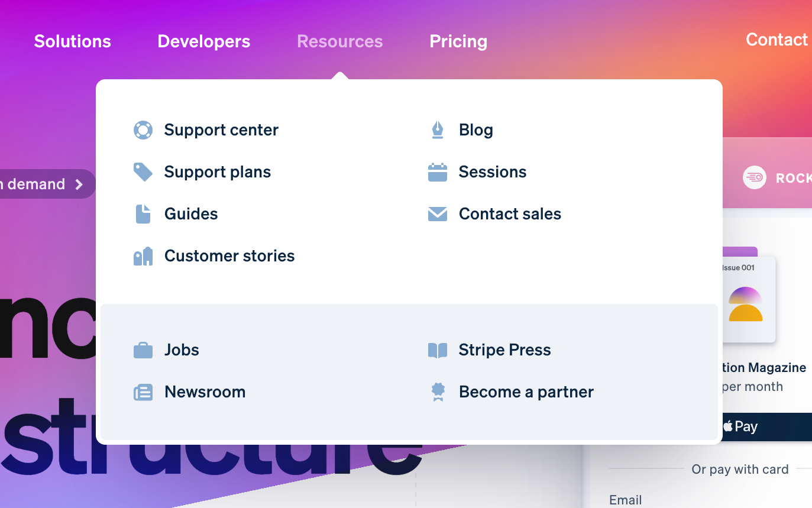This screenshot has height=508, width=812.
Task: Expand the demand banner chevron arrow
Action: tap(79, 184)
